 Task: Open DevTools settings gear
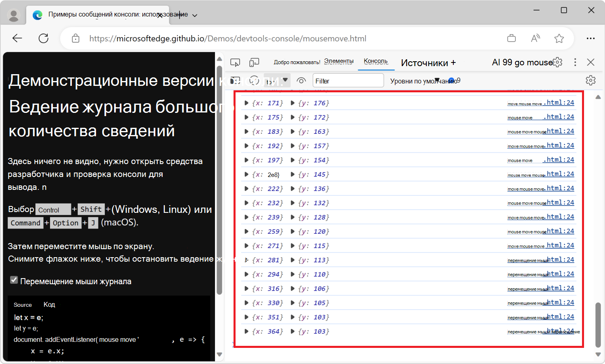[x=557, y=62]
